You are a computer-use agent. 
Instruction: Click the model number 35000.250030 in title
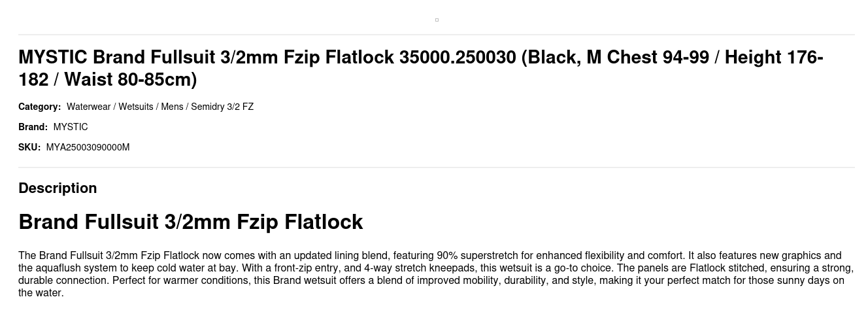click(458, 58)
